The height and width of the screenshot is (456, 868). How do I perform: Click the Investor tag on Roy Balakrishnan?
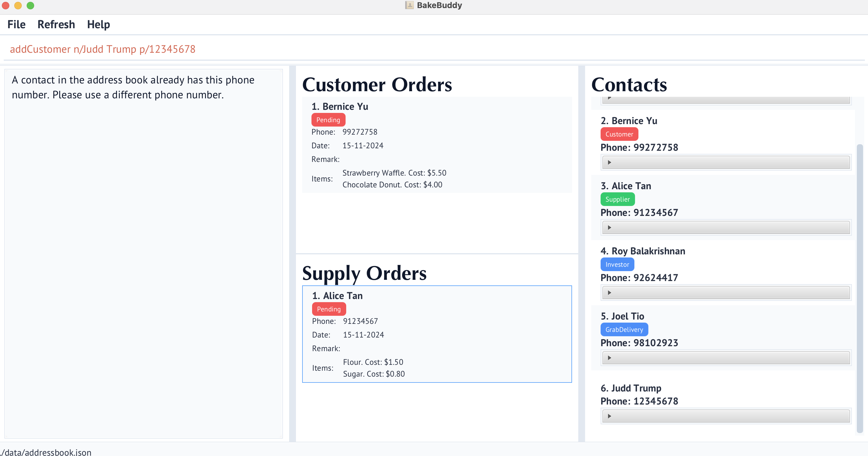click(617, 265)
